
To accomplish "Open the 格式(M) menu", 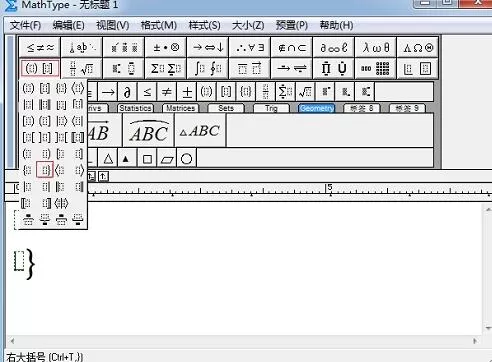I will pos(158,25).
